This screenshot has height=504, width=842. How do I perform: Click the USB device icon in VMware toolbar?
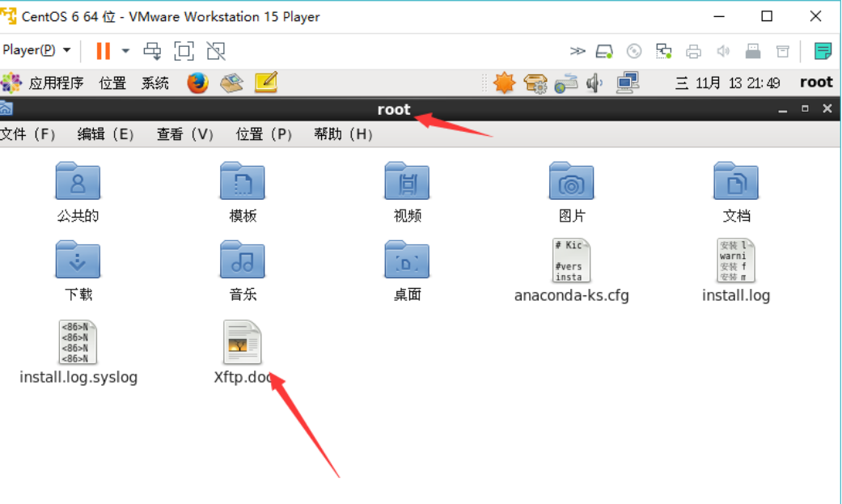753,51
